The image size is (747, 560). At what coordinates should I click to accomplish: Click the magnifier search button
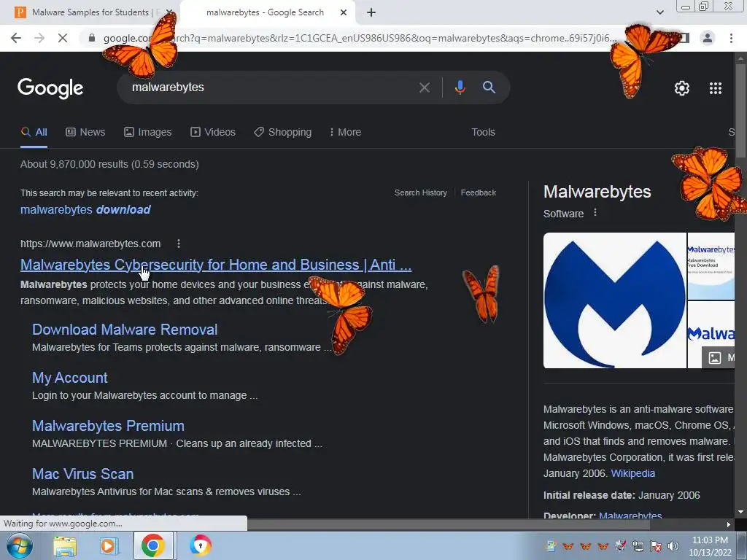pos(489,87)
